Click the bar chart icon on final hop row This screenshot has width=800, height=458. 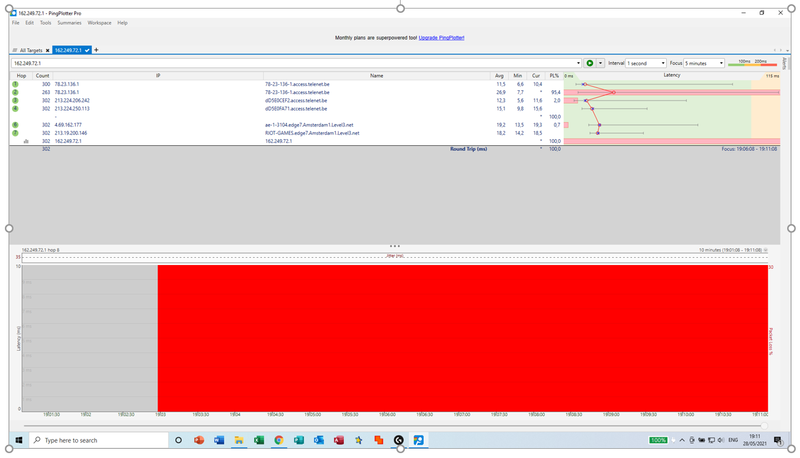click(25, 141)
